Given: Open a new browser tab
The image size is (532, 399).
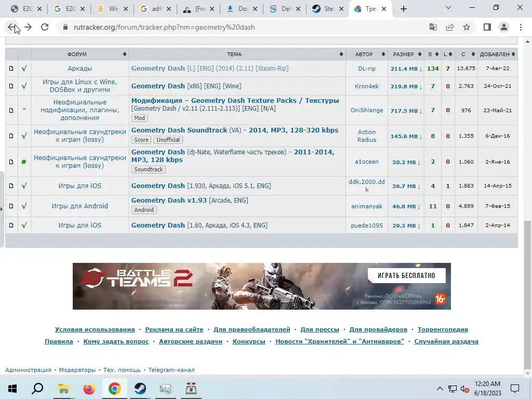Looking at the screenshot, I should pyautogui.click(x=403, y=9).
